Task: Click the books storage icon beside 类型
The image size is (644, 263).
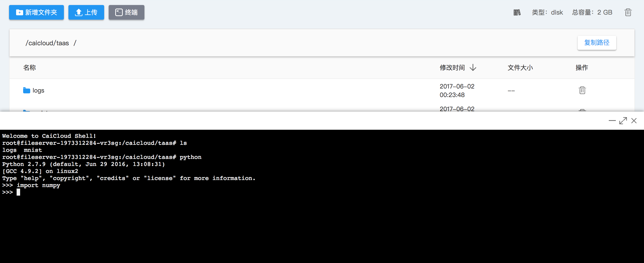Action: point(517,12)
